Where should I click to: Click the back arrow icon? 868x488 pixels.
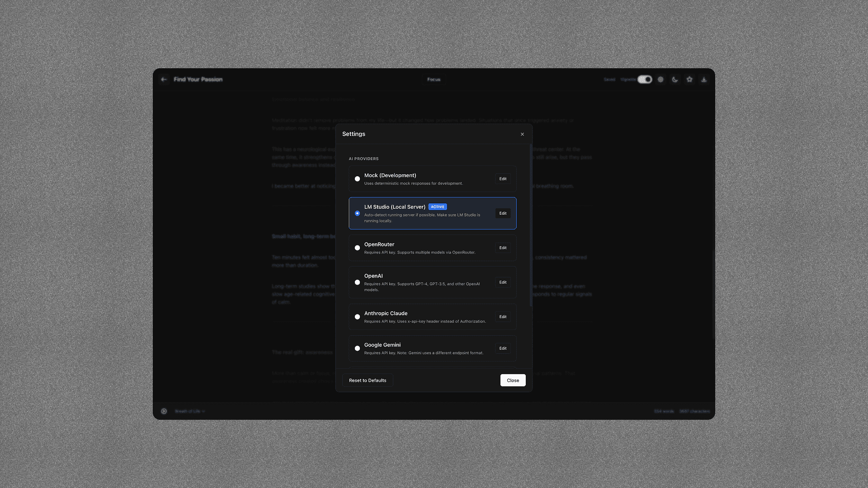[164, 80]
